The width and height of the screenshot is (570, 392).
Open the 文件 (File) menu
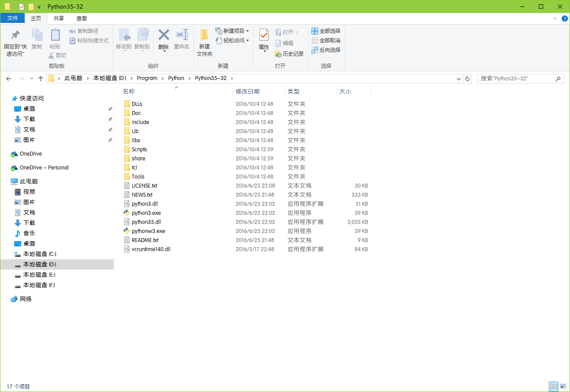coord(13,18)
